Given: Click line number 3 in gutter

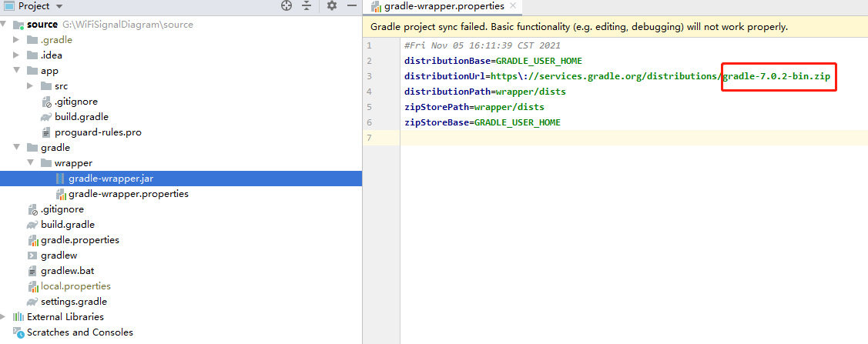Looking at the screenshot, I should coord(369,75).
